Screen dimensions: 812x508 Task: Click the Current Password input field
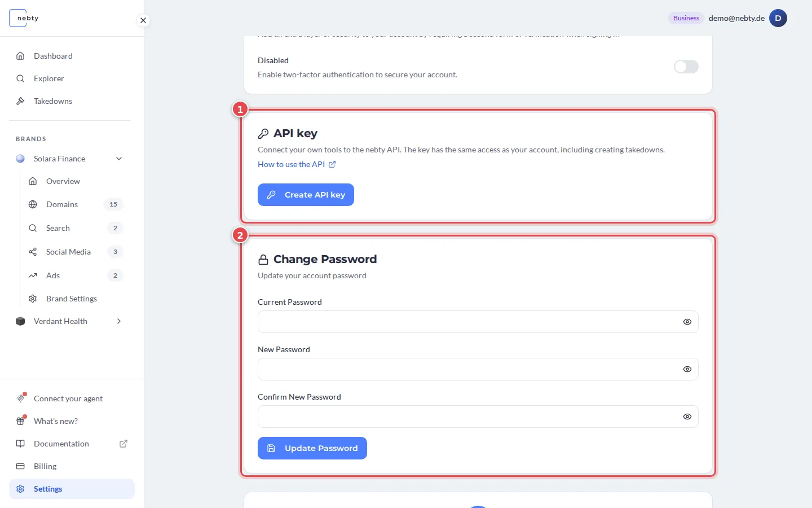(x=478, y=322)
